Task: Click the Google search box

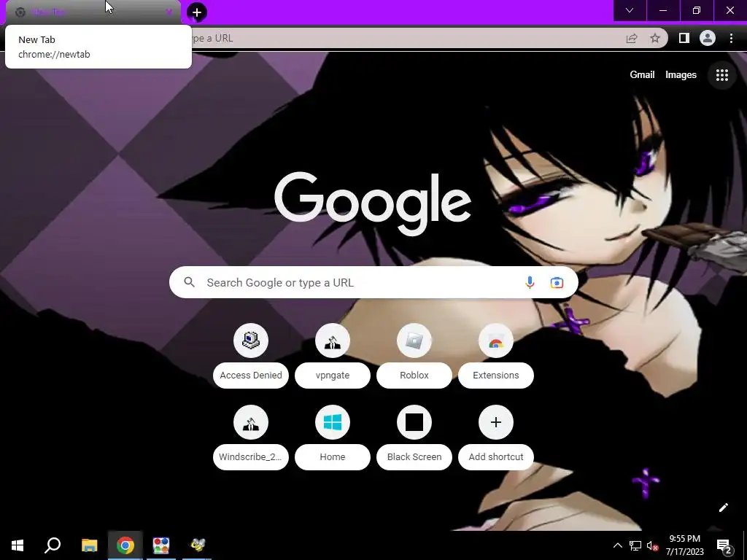Action: pos(373,282)
